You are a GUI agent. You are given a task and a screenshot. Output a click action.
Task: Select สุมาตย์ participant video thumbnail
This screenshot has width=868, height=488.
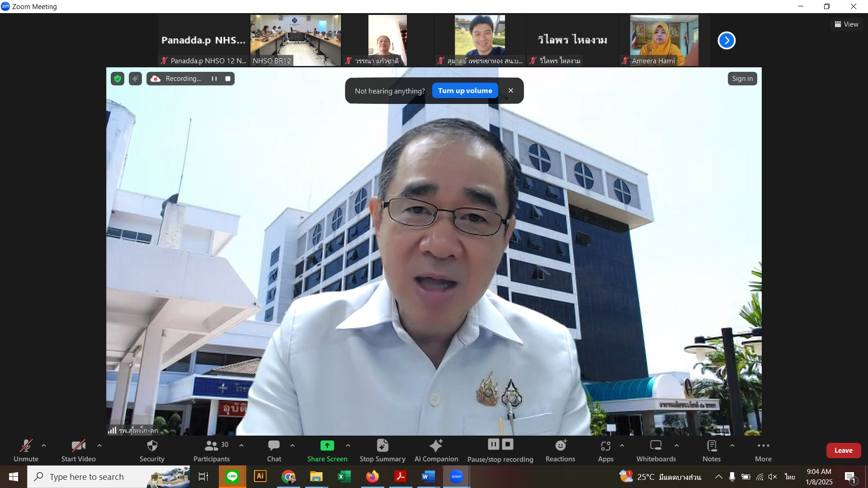click(x=480, y=41)
